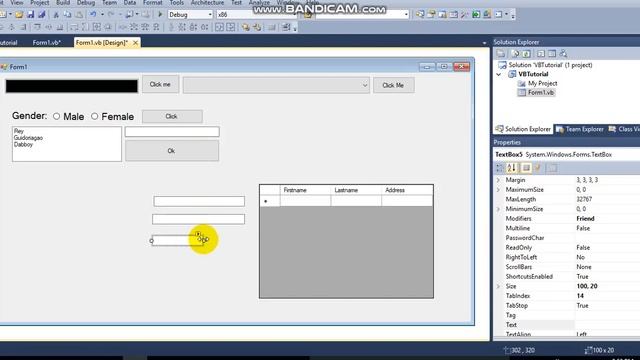Select the Male radio button

click(x=56, y=116)
